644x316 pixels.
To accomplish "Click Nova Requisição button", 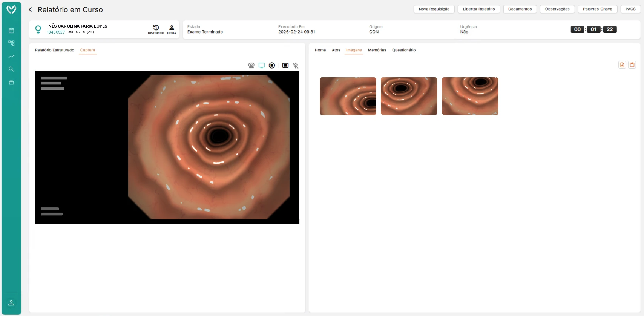I will pos(434,9).
